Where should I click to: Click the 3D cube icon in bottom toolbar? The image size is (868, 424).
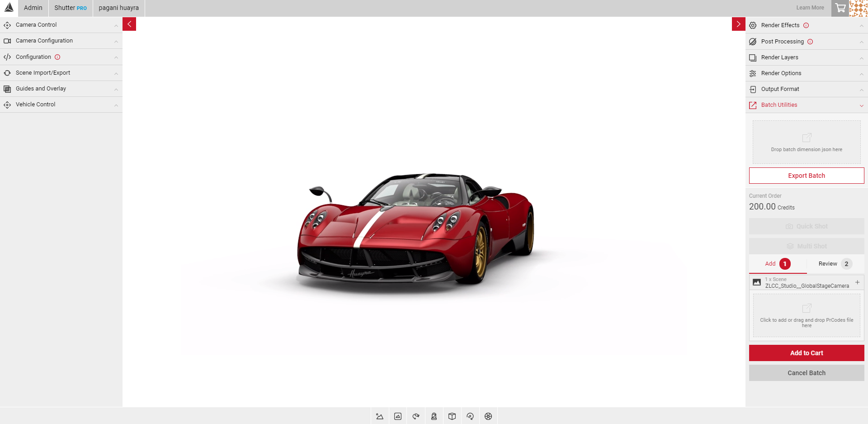[452, 416]
